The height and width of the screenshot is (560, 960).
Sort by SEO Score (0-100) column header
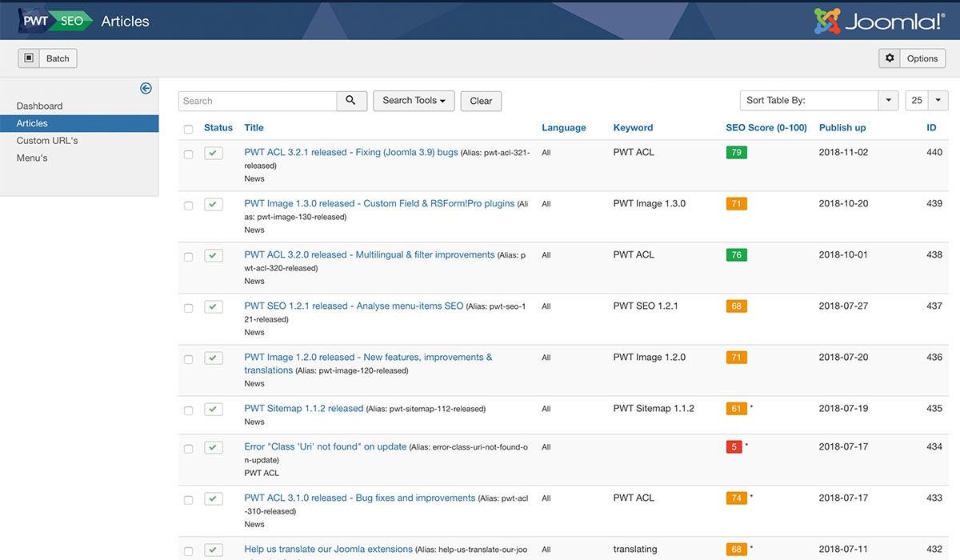[766, 128]
